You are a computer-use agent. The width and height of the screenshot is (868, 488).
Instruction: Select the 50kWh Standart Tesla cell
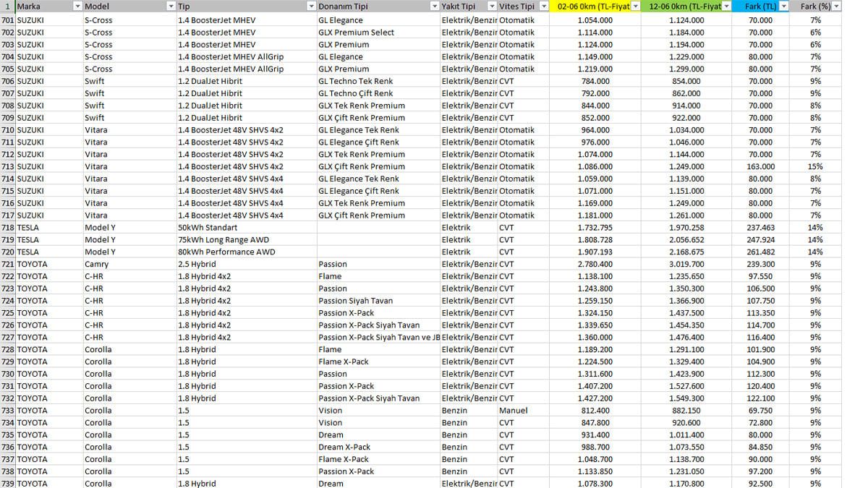[246, 228]
